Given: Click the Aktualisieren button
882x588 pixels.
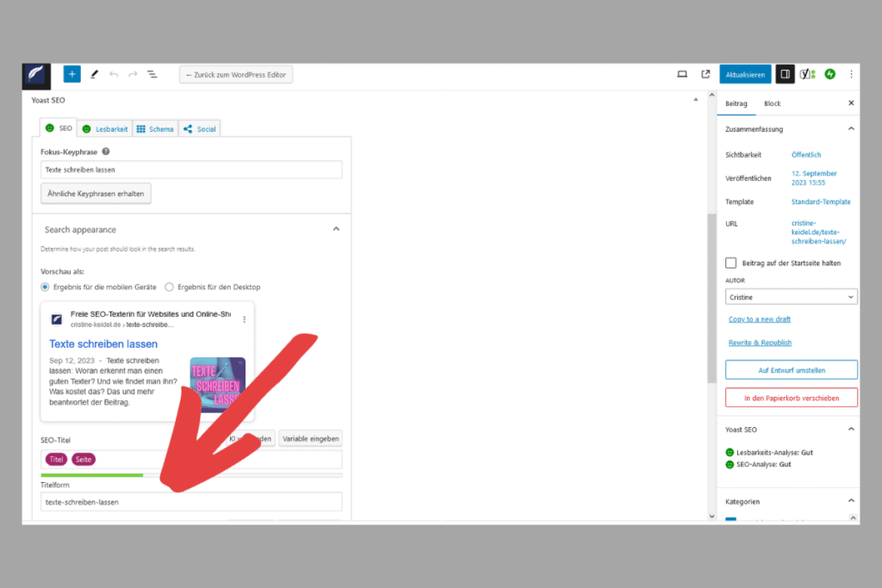Looking at the screenshot, I should click(x=745, y=74).
